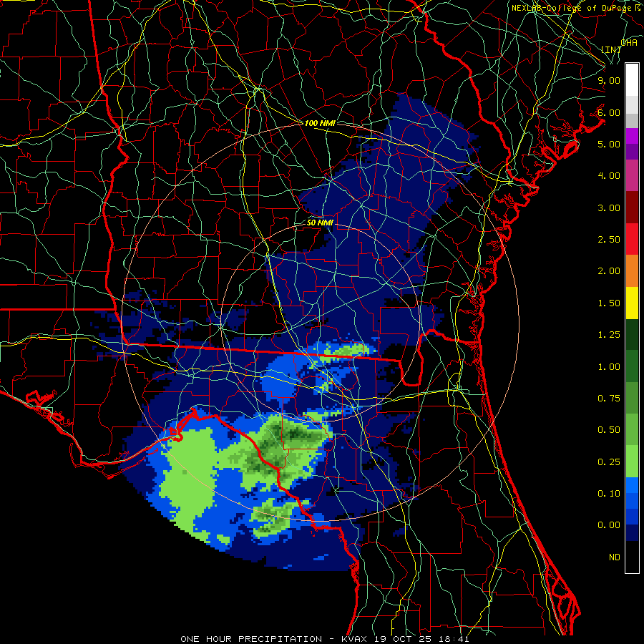
Task: Click the bright red legend swatch at 2.50
Action: tap(632, 239)
